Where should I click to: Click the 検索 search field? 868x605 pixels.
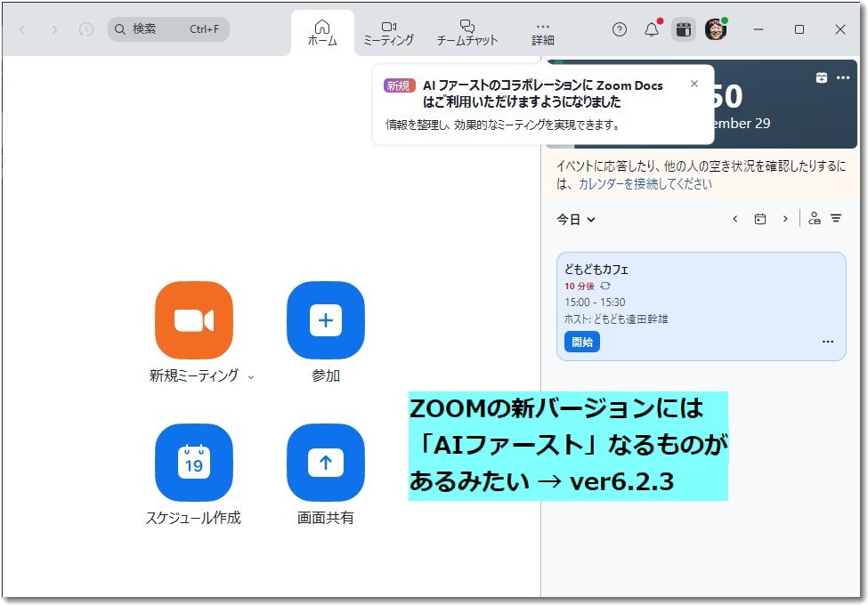coord(168,29)
